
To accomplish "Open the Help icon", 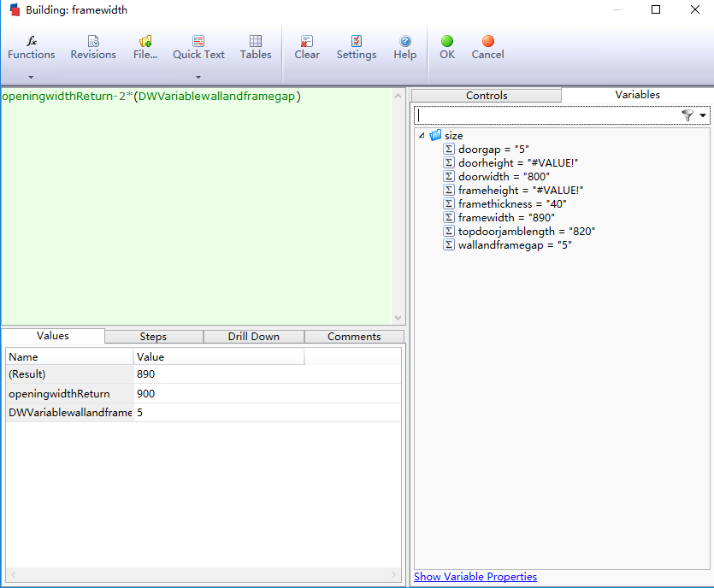I will coord(405,47).
